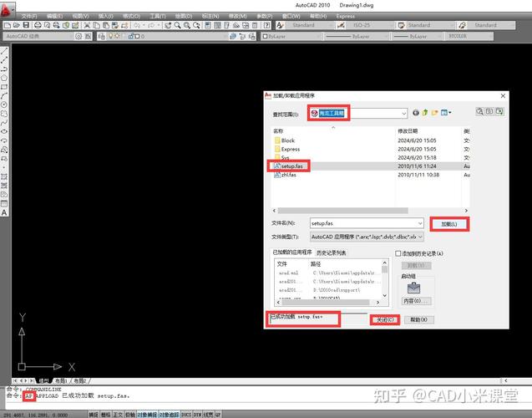Click the 帮助(H) button in dialog
The width and height of the screenshot is (532, 418).
tap(418, 319)
